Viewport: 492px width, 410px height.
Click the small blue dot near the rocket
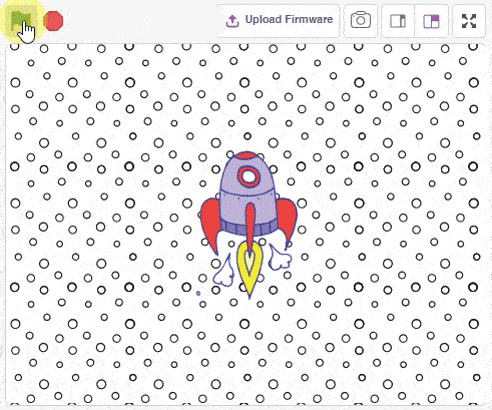coord(198,293)
